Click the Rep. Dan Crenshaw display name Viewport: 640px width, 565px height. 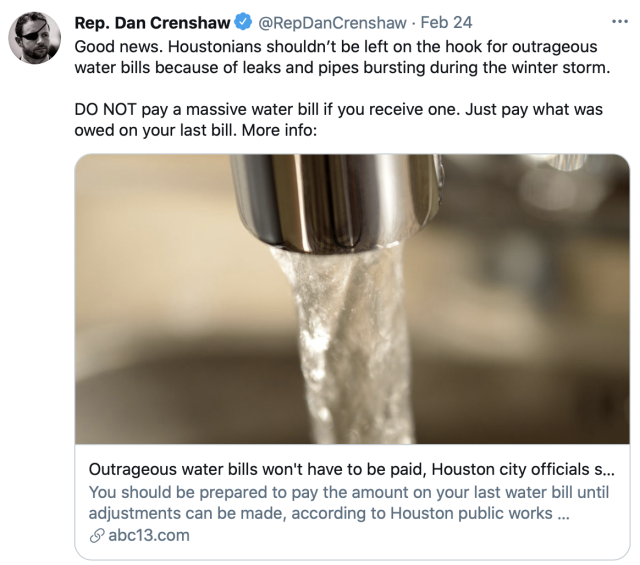click(152, 22)
